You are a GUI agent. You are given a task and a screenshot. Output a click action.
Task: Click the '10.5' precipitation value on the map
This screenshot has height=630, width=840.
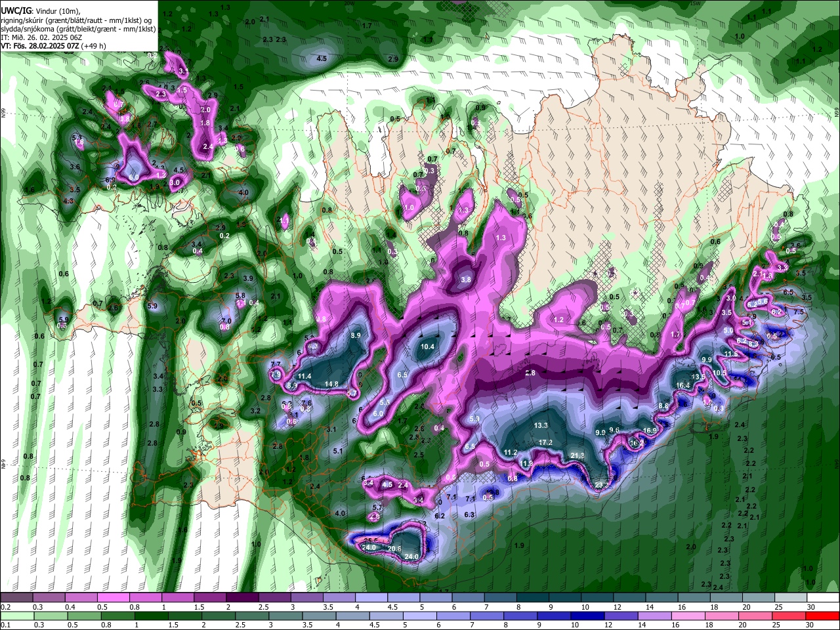click(x=720, y=373)
